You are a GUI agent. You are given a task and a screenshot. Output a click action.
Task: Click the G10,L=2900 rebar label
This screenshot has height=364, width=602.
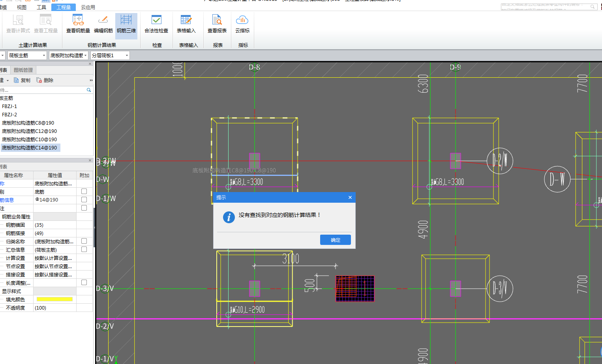pyautogui.click(x=248, y=310)
